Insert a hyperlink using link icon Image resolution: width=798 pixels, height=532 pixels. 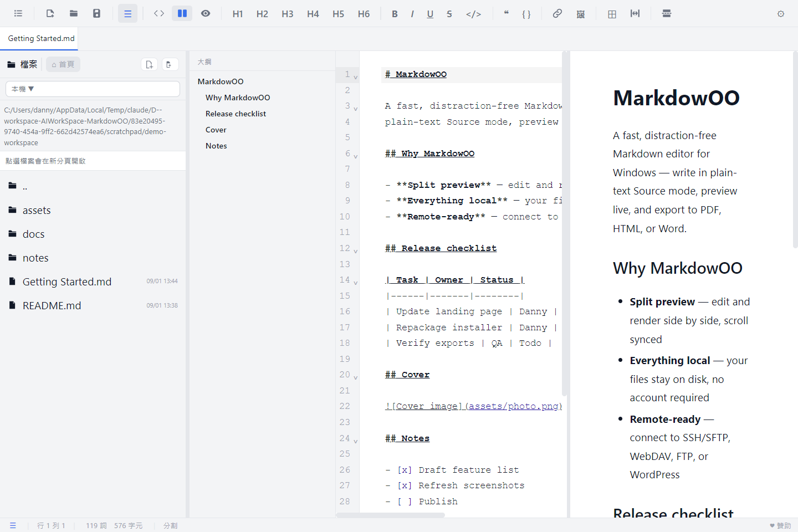coord(557,13)
